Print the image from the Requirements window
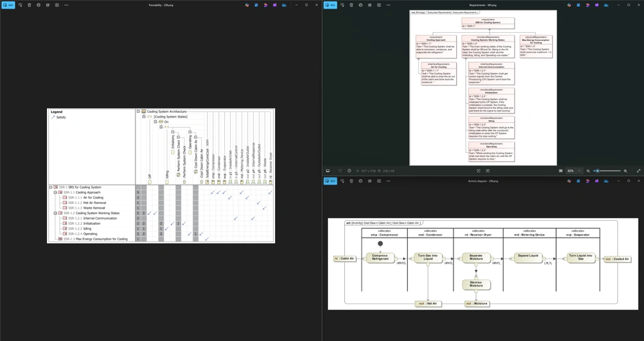This screenshot has height=341, width=644. [361, 5]
